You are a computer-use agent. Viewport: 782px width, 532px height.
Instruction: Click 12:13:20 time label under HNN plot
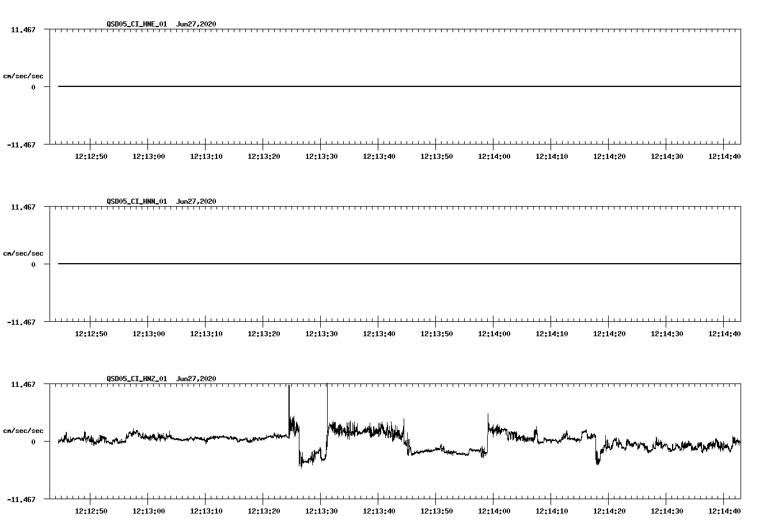[264, 334]
